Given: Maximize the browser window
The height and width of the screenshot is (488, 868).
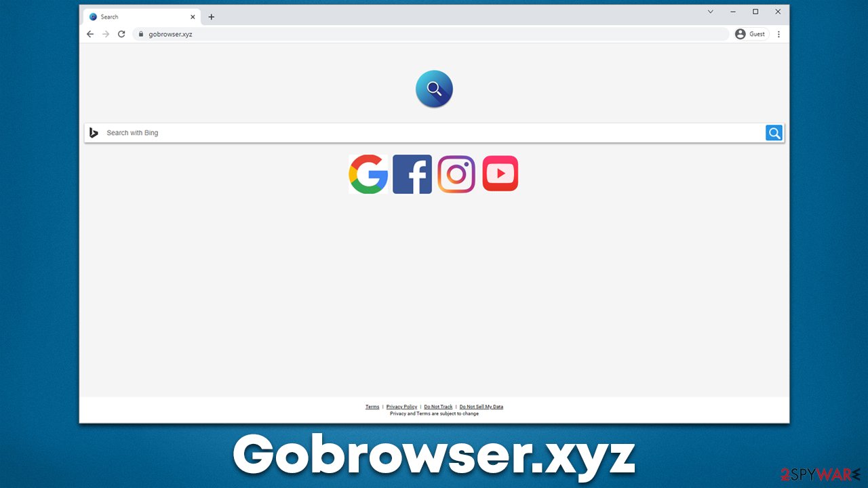Looking at the screenshot, I should point(755,12).
